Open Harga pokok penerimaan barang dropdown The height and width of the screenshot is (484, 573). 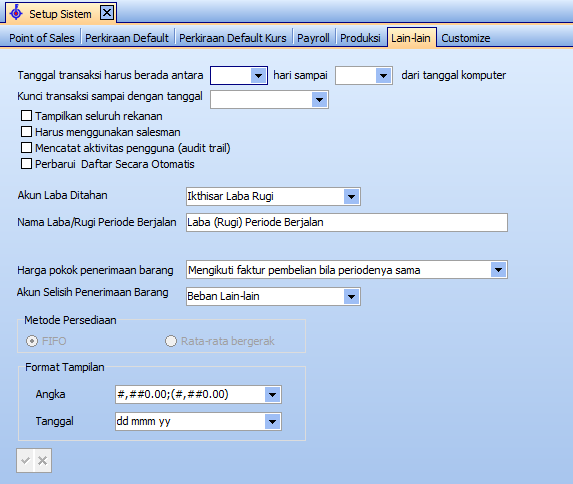498,270
